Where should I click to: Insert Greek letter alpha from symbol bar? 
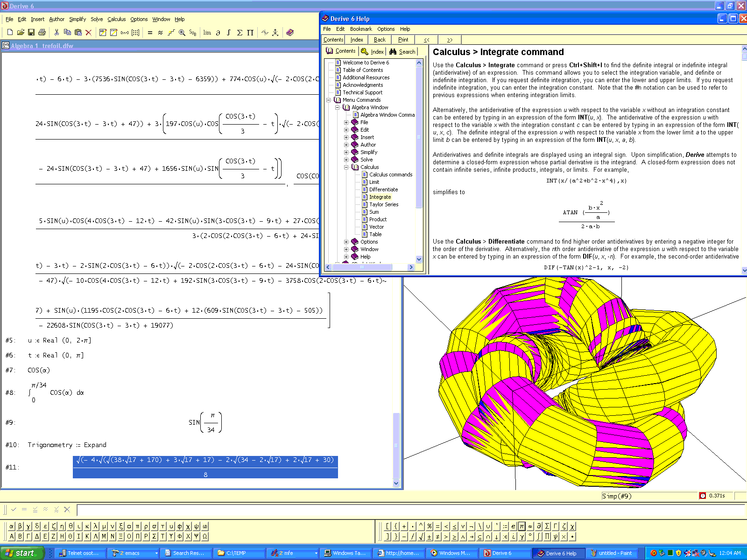[x=12, y=526]
